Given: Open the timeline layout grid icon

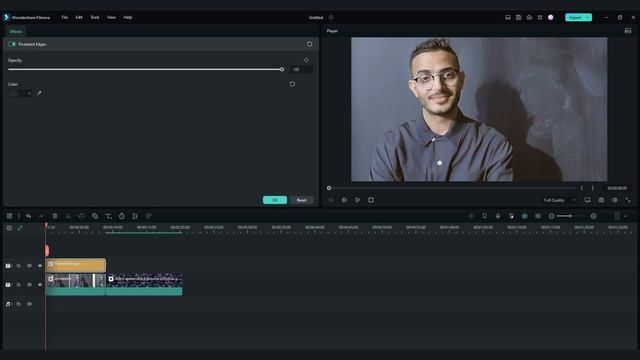Looking at the screenshot, I should (9, 216).
